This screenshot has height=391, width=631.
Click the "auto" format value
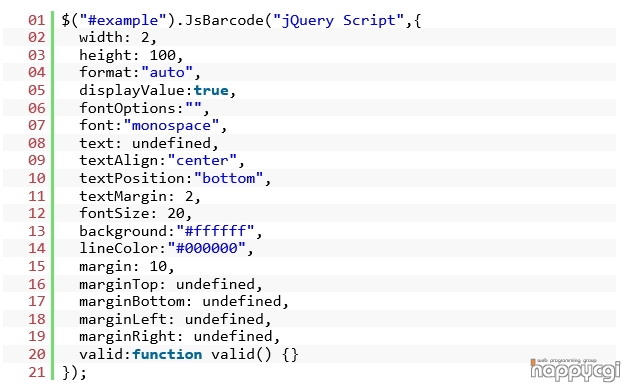point(167,72)
